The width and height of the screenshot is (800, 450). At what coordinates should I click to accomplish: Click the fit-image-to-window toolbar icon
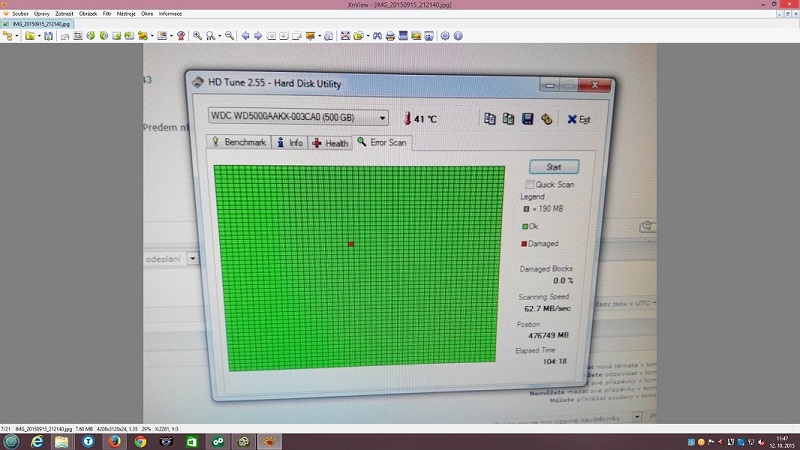(345, 36)
